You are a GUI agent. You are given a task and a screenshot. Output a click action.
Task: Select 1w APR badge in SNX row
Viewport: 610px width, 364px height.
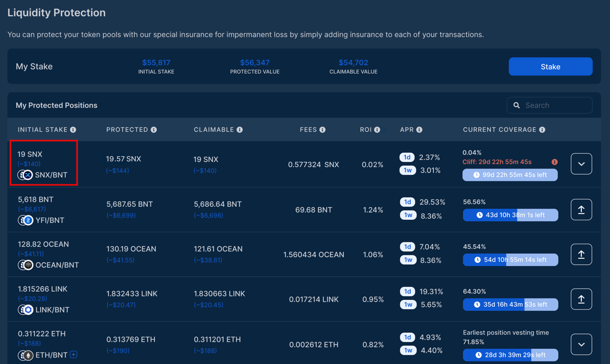pos(408,170)
